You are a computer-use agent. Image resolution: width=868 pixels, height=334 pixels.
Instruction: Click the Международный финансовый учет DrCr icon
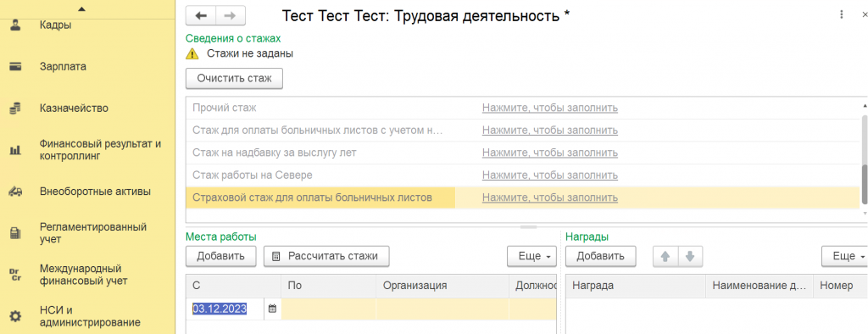(16, 276)
